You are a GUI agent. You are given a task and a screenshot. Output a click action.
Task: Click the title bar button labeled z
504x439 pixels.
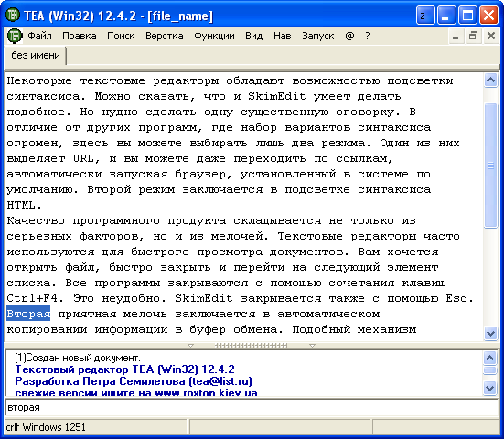pyautogui.click(x=425, y=16)
